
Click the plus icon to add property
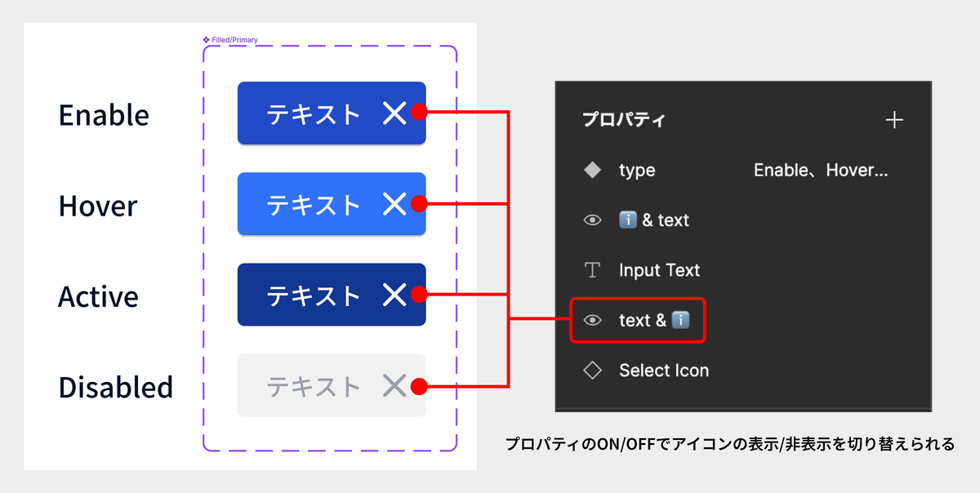894,120
